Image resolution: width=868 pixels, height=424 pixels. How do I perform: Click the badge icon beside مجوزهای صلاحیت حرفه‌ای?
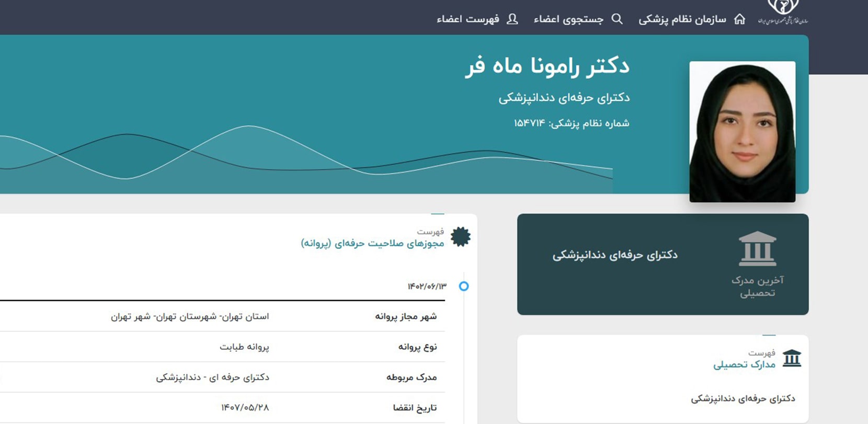(460, 237)
